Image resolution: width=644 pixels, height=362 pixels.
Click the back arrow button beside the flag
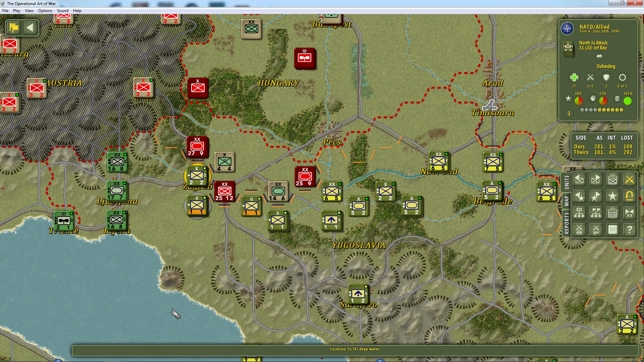pyautogui.click(x=30, y=27)
